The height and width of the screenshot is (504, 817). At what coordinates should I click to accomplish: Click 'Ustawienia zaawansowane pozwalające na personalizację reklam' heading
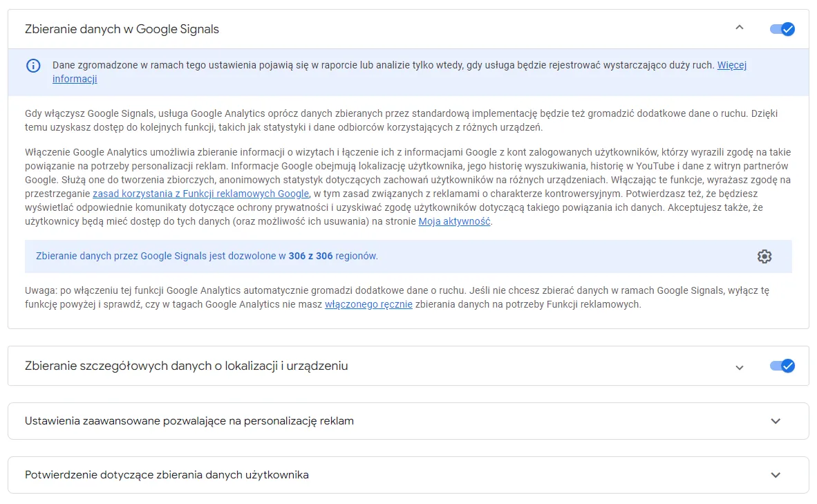(189, 420)
